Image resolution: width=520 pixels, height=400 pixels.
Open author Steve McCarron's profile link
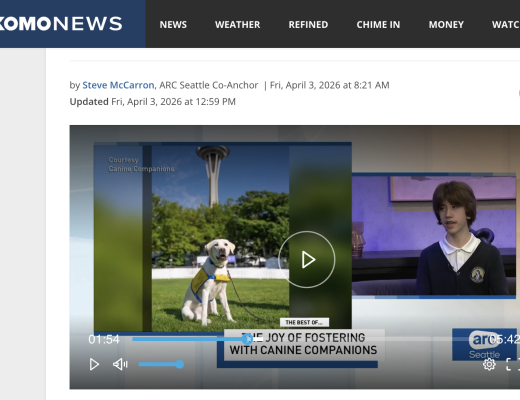click(x=118, y=85)
